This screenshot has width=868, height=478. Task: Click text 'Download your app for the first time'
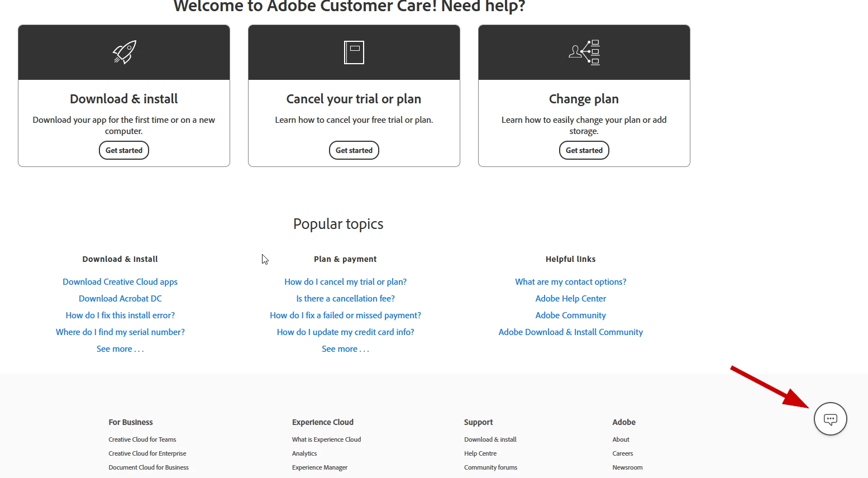point(101,120)
